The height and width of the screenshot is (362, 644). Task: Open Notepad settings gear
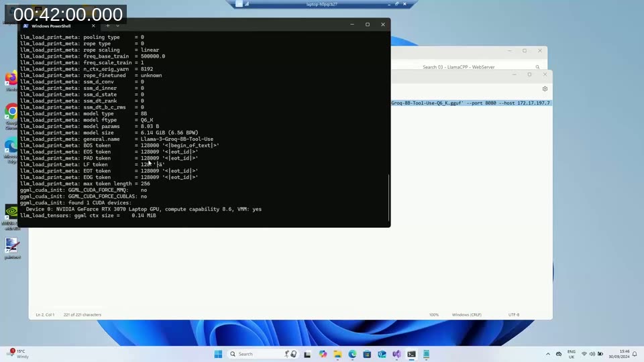coord(545,88)
